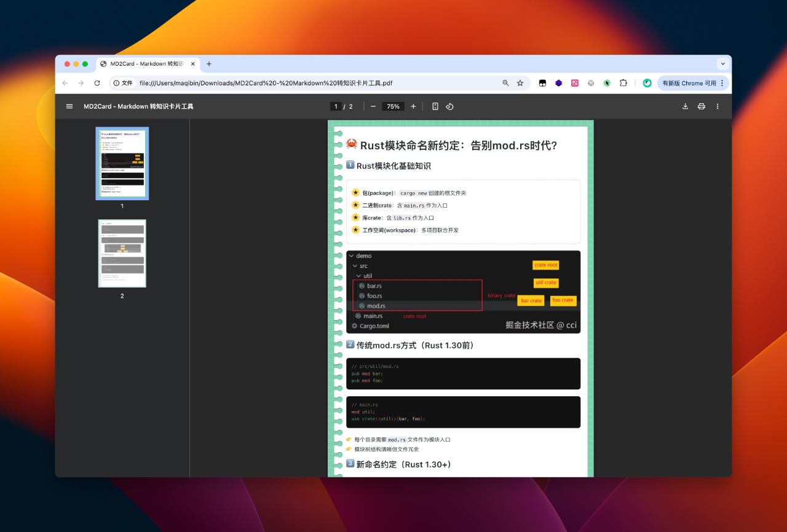Viewport: 787px width, 532px height.
Task: Go back to previous page in browser
Action: tap(65, 83)
